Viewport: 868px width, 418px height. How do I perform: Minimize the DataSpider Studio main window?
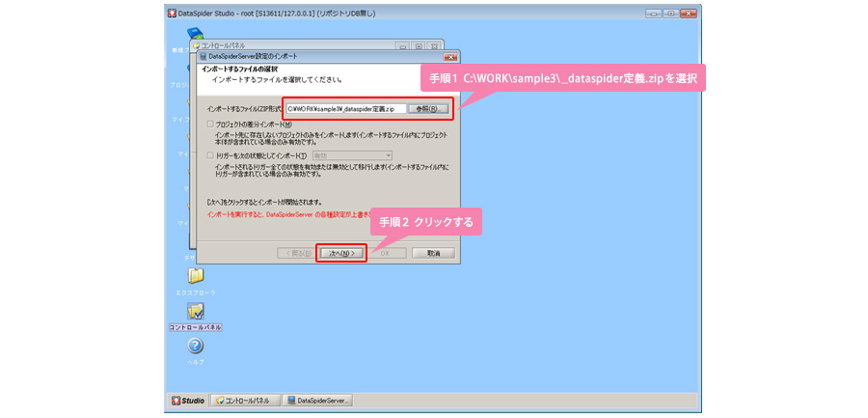[x=654, y=13]
